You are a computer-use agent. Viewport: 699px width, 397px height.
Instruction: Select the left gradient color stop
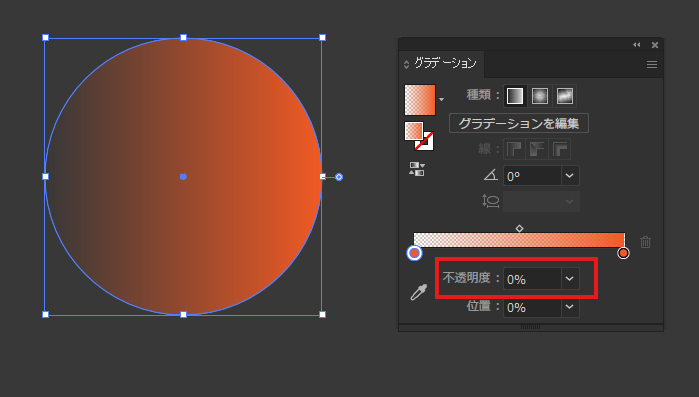click(415, 253)
